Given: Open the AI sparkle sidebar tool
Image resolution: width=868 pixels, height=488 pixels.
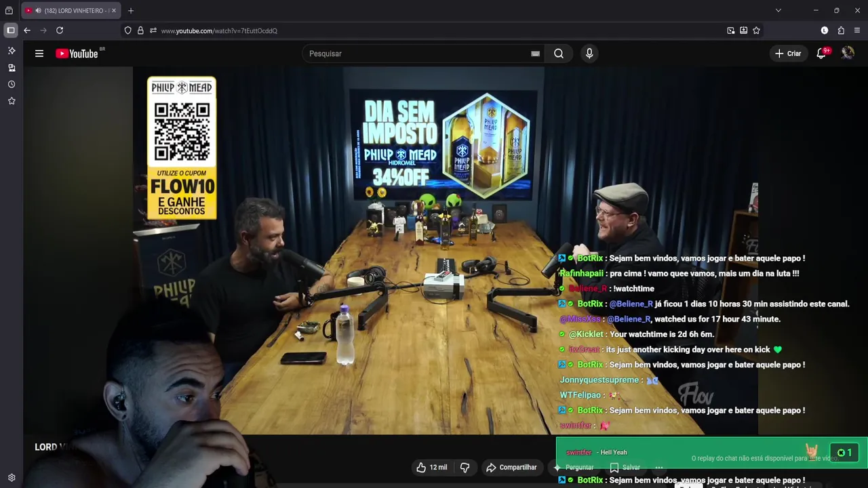Looking at the screenshot, I should pos(12,51).
